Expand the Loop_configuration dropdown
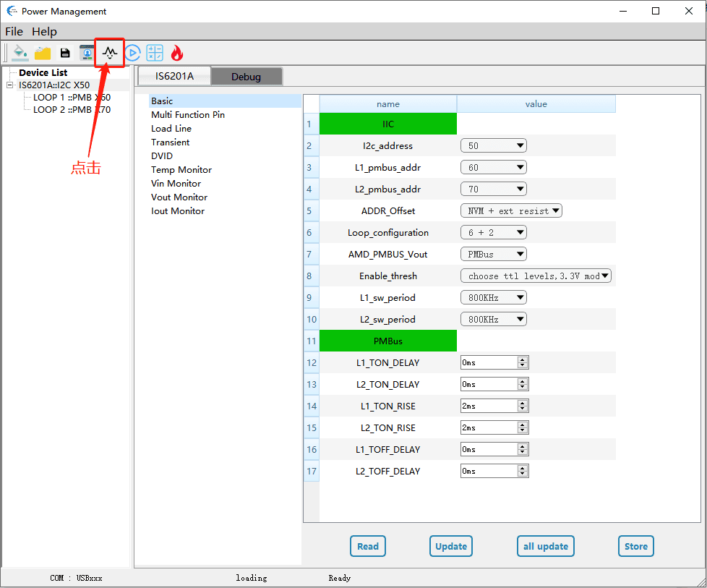Screen dimensions: 707x588 [x=493, y=233]
